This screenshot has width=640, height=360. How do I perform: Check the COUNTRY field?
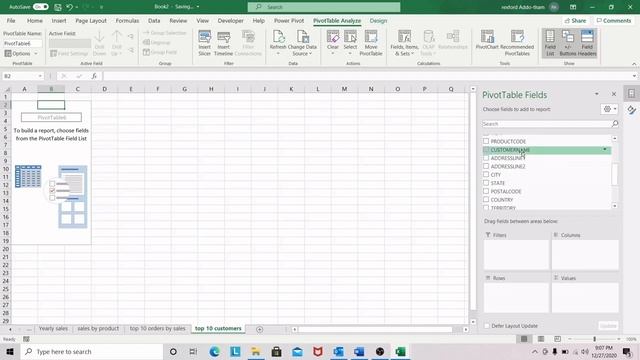(486, 200)
